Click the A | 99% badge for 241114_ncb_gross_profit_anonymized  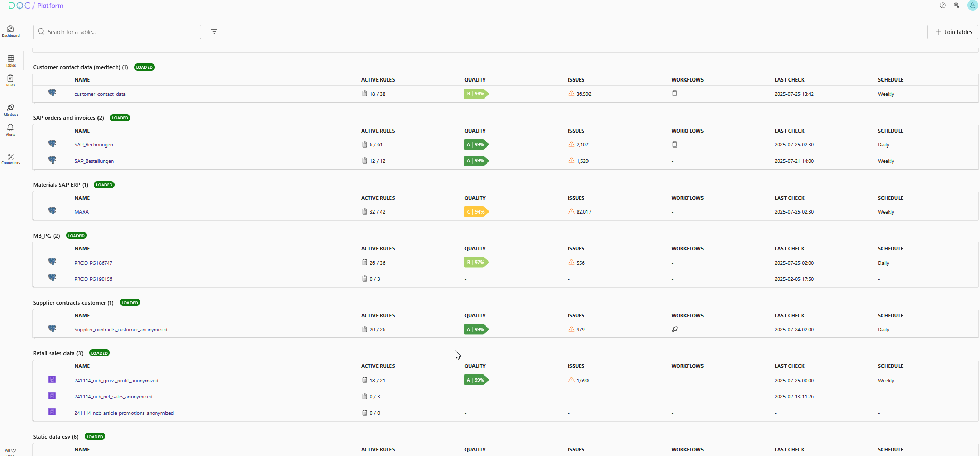tap(477, 380)
